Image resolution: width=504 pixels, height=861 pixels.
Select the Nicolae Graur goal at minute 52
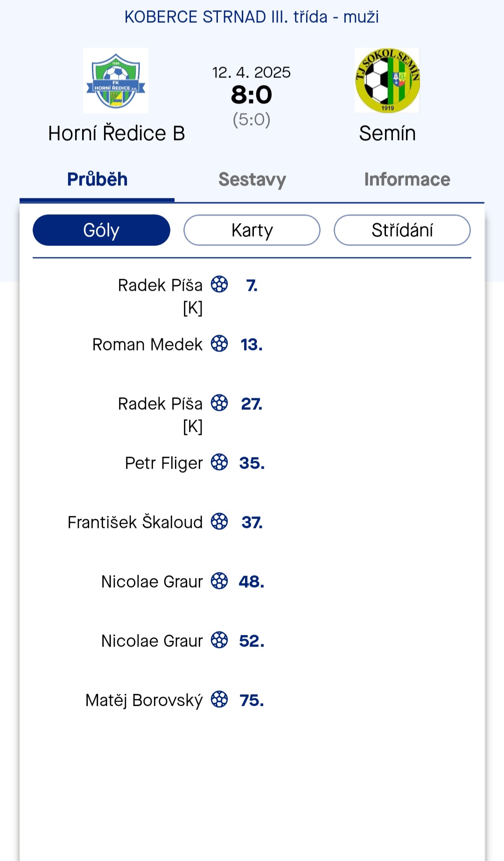click(x=183, y=641)
